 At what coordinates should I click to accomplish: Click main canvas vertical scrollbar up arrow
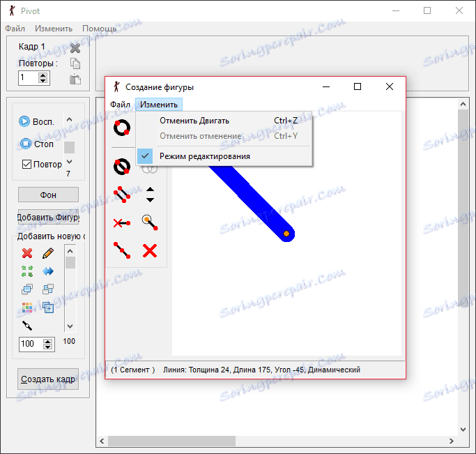coord(463,104)
